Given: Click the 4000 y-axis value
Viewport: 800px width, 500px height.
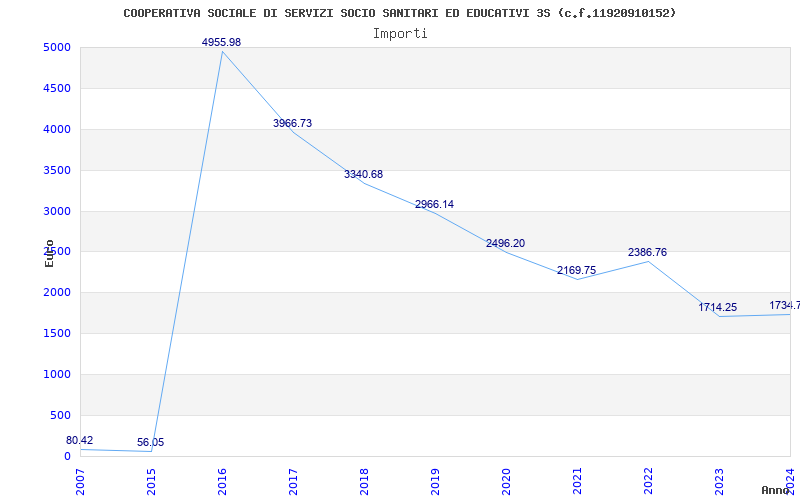Looking at the screenshot, I should click(57, 129).
